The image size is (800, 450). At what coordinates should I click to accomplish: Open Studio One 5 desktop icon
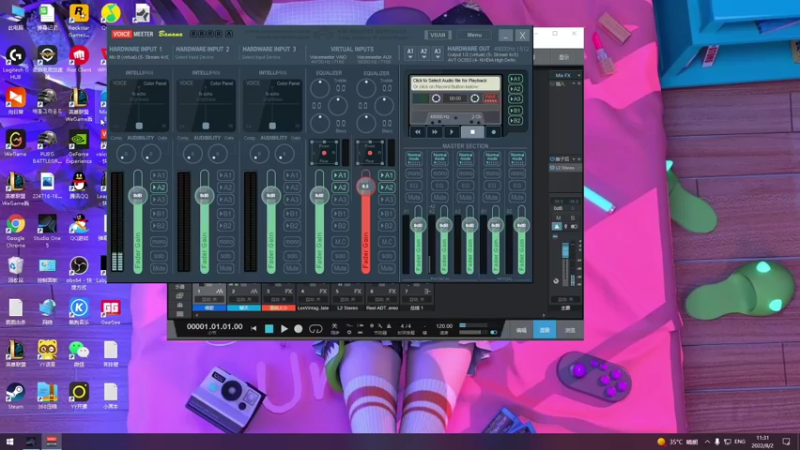(47, 229)
